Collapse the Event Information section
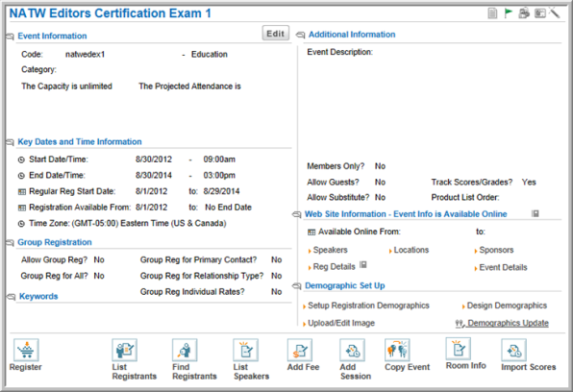Image resolution: width=573 pixels, height=392 pixels. 11,37
